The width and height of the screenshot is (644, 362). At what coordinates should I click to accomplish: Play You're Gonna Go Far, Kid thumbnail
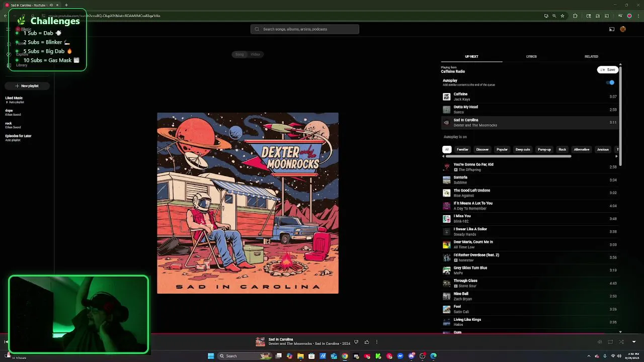446,167
